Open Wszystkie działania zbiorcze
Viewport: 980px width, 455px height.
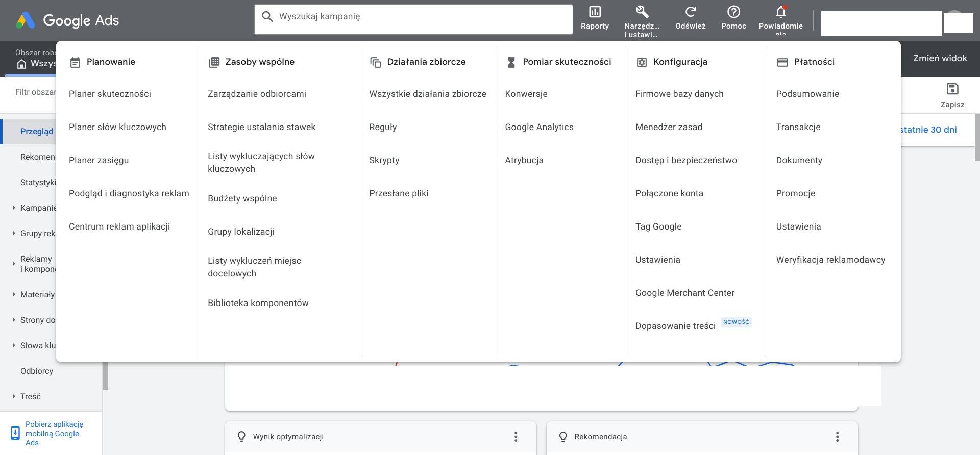click(x=428, y=94)
